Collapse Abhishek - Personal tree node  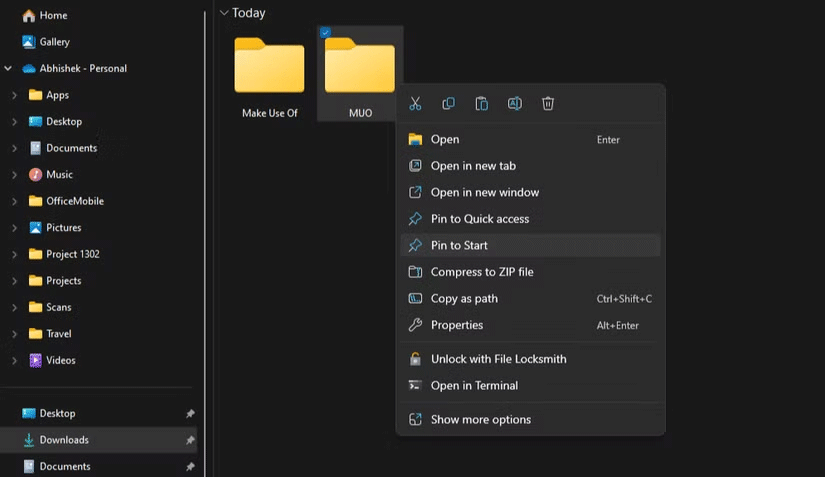tap(8, 68)
